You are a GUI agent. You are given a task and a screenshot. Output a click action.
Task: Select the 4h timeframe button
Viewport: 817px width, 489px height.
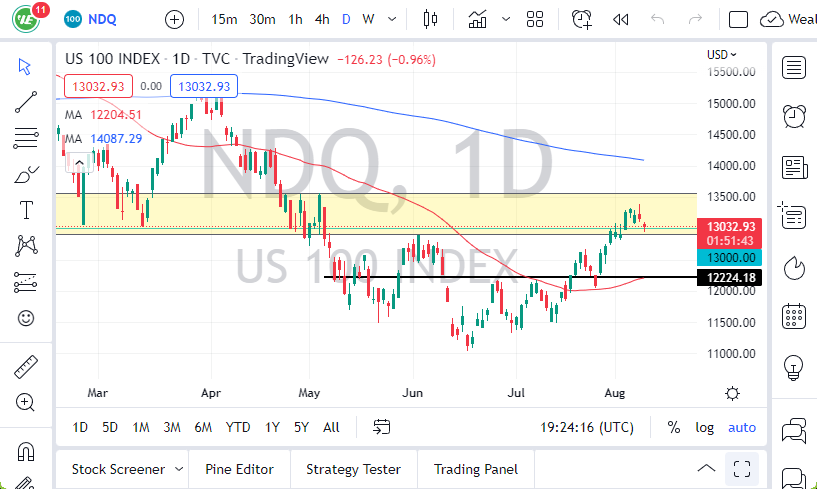tap(321, 19)
